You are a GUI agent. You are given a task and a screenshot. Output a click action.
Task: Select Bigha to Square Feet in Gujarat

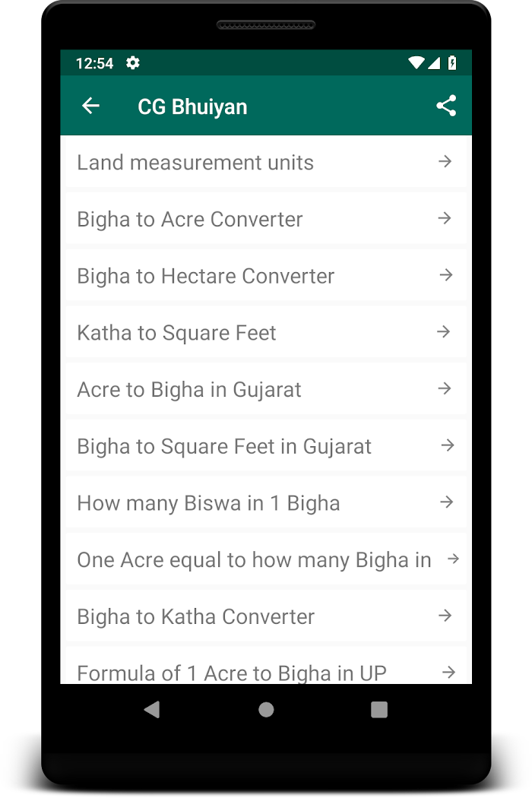(x=266, y=446)
